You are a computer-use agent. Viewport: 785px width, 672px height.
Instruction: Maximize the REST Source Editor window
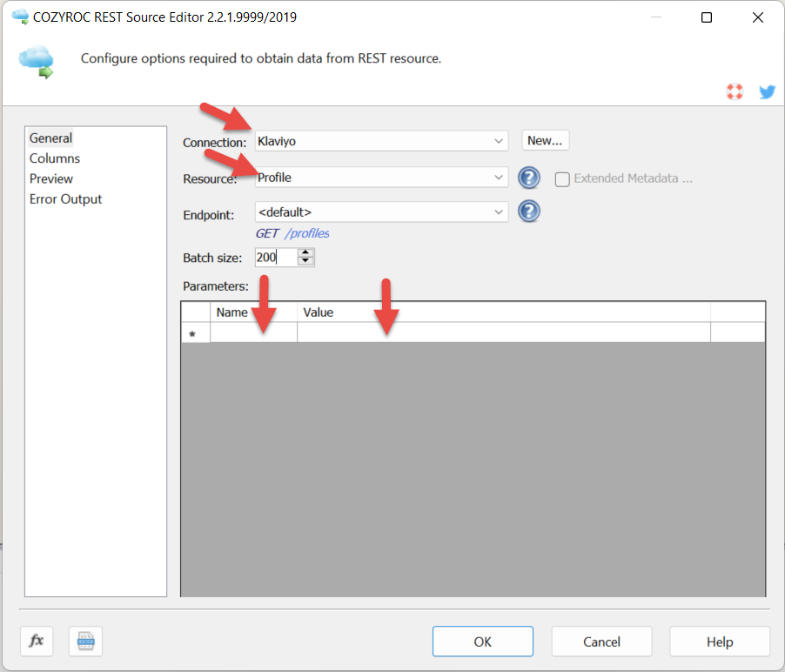(x=707, y=17)
